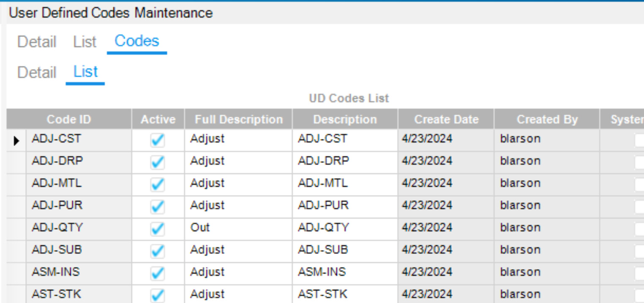Viewport: 644px width, 303px height.
Task: Sort by Code ID column header
Action: (68, 120)
